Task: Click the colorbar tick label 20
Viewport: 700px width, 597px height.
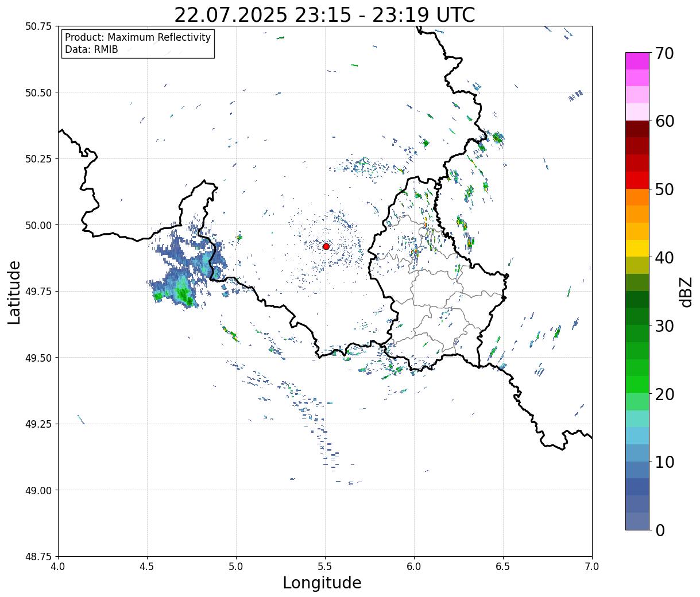Action: (664, 394)
